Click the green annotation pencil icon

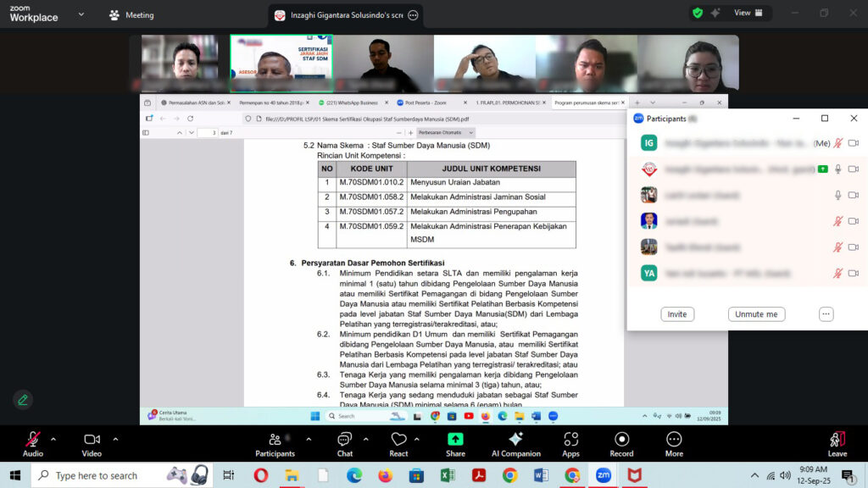23,400
